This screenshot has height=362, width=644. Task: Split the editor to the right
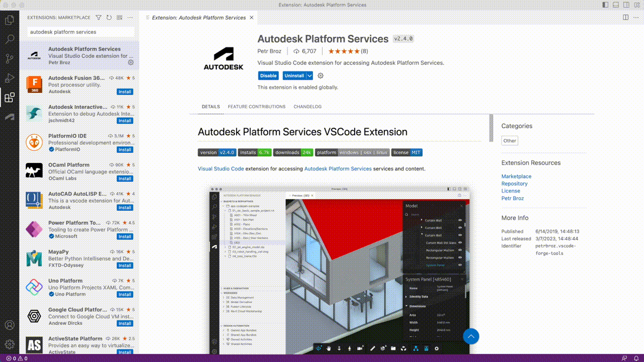[x=626, y=18]
